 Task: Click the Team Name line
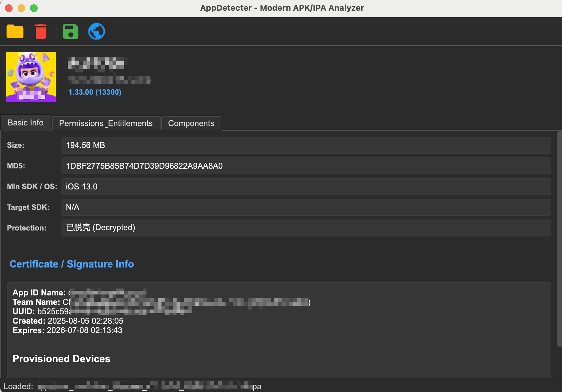tap(162, 302)
